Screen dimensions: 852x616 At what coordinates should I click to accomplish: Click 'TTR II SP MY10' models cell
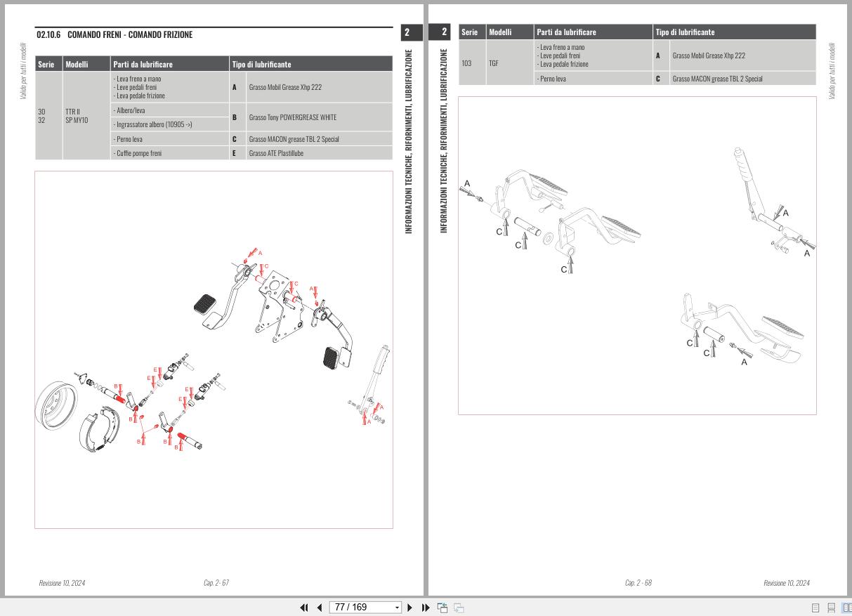(86, 115)
